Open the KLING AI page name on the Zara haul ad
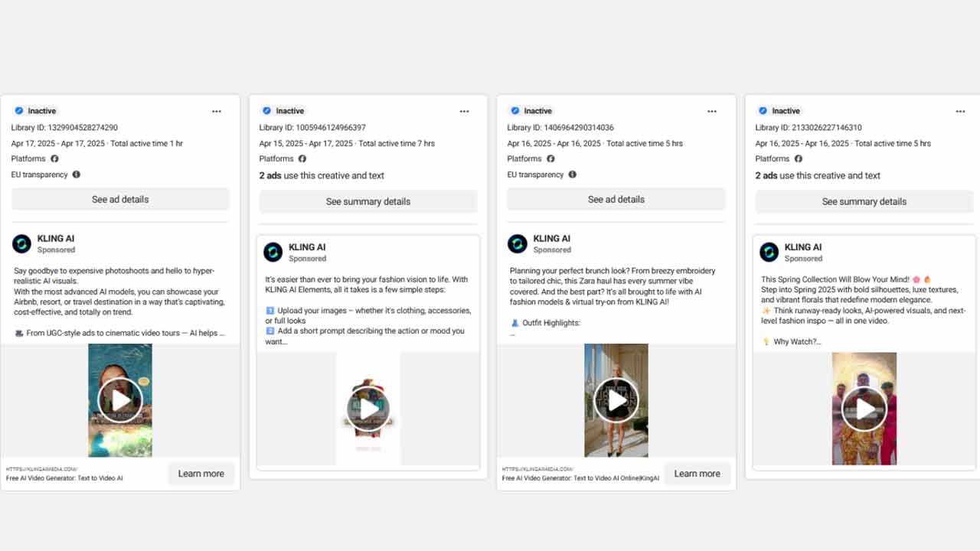Screen dimensions: 980x551 pyautogui.click(x=552, y=239)
